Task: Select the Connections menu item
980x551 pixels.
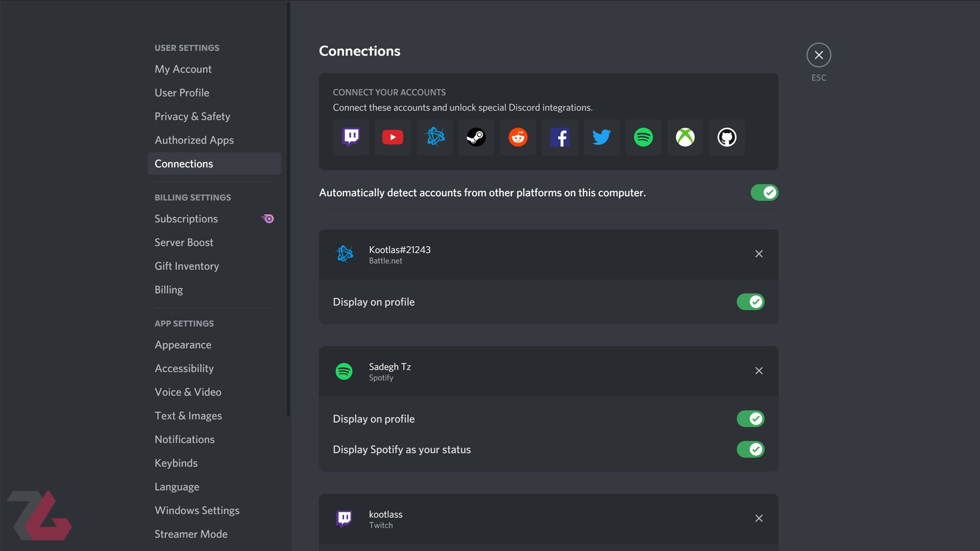Action: (x=214, y=164)
